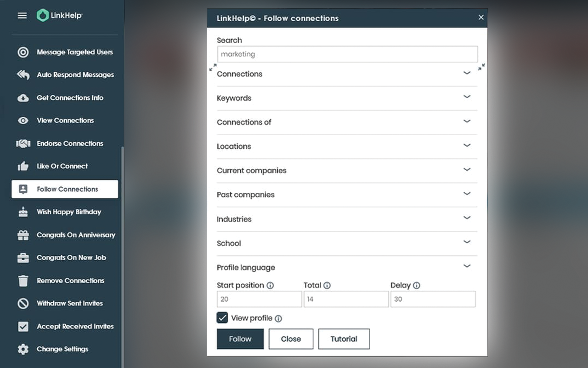Click the Auto Respond Messages reply icon

tap(23, 75)
